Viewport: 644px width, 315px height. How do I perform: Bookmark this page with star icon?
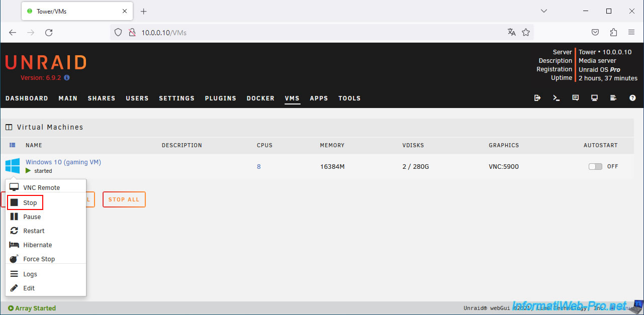526,32
